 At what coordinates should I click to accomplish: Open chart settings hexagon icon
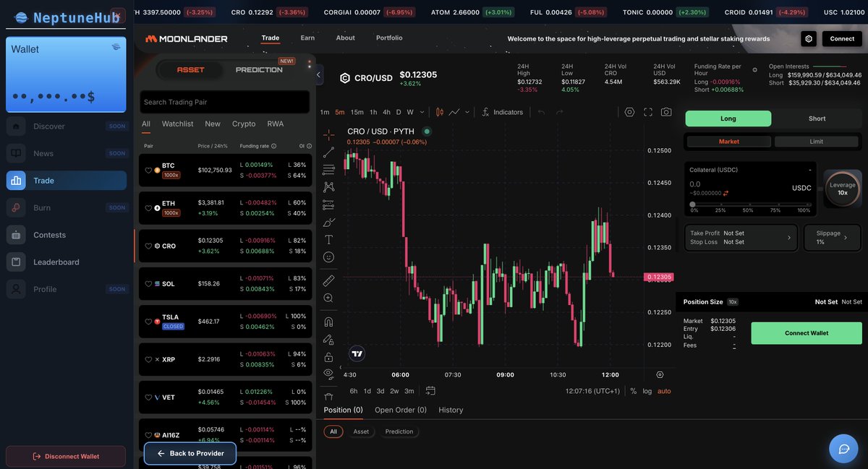click(x=629, y=112)
